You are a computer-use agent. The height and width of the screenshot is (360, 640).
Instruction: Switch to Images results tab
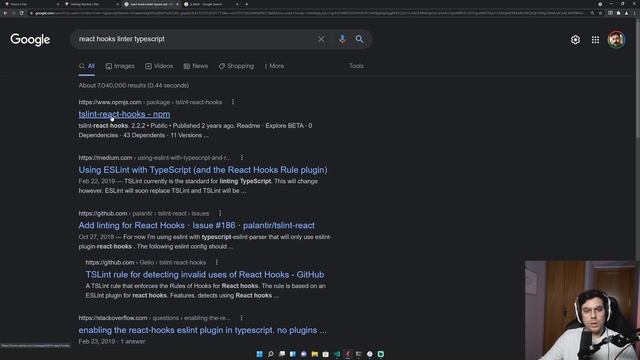(120, 66)
